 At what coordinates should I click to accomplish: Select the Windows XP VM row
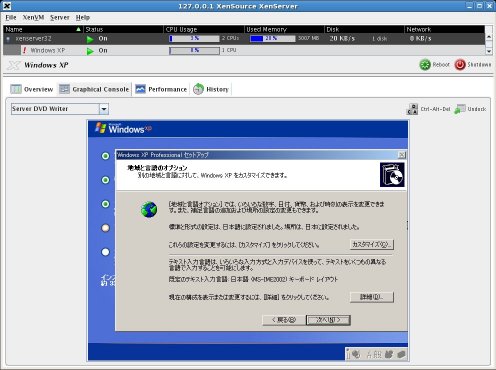[x=244, y=50]
